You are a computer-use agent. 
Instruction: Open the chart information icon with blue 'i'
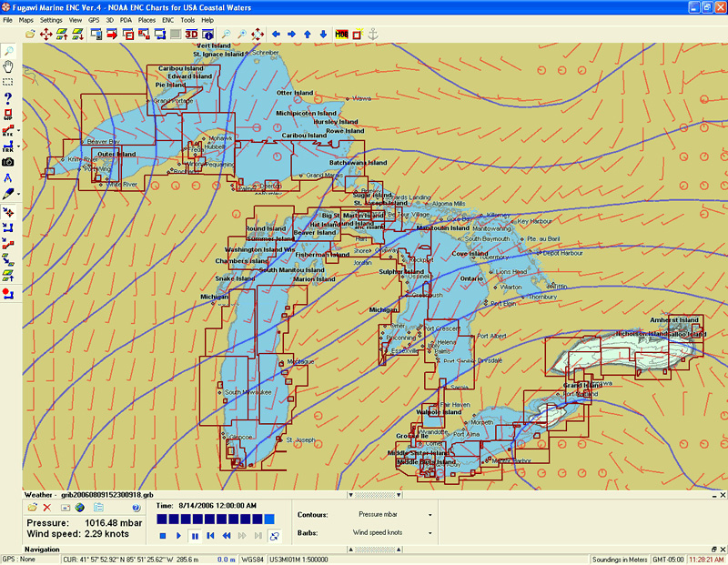(207, 34)
